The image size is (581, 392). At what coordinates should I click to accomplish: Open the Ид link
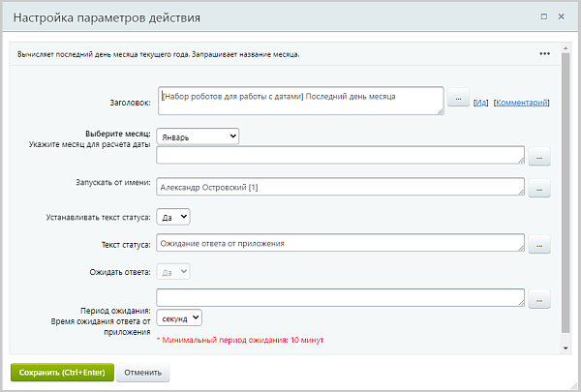(481, 103)
